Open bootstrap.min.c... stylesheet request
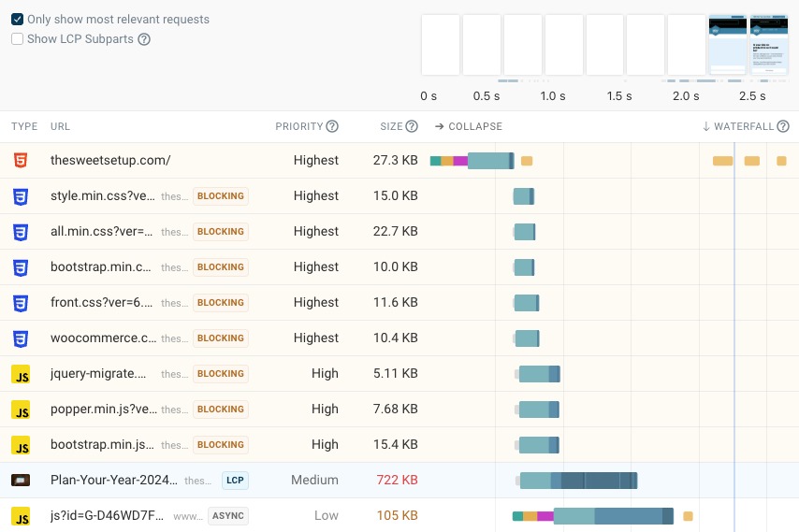Image resolution: width=799 pixels, height=532 pixels. click(x=100, y=266)
